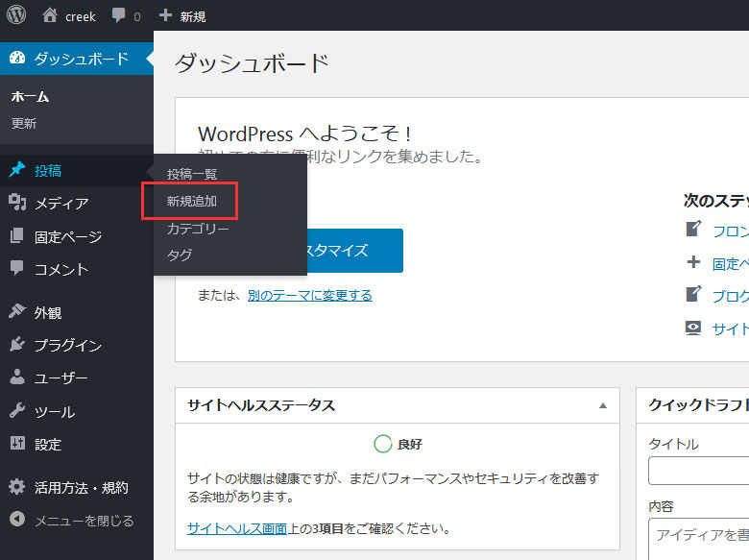749x560 pixels.
Task: Click WordPress へようこそ！ heading
Action: click(305, 134)
